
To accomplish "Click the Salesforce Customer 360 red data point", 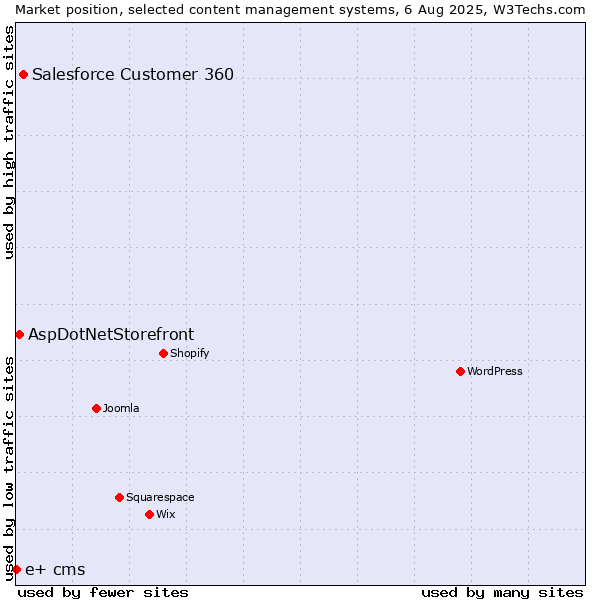I will [23, 75].
